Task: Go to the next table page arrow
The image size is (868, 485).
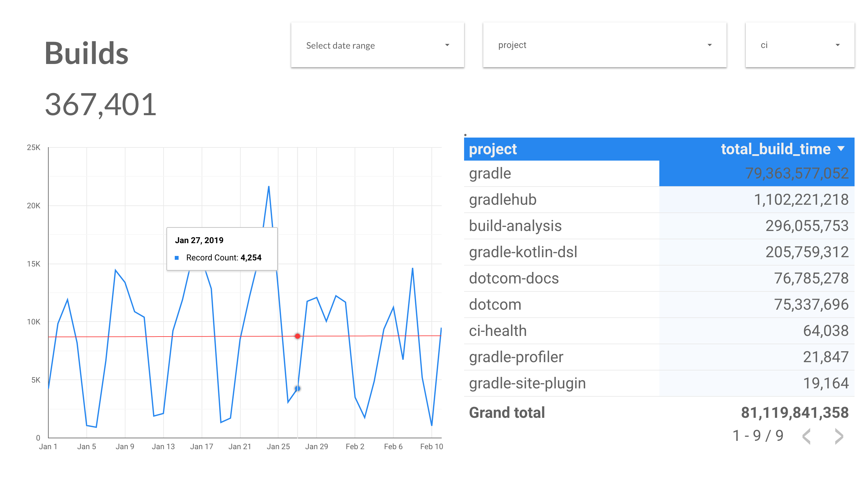Action: coord(839,436)
